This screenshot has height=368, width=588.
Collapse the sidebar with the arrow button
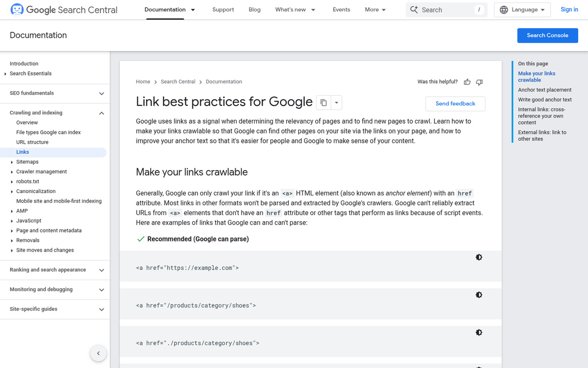tap(98, 353)
